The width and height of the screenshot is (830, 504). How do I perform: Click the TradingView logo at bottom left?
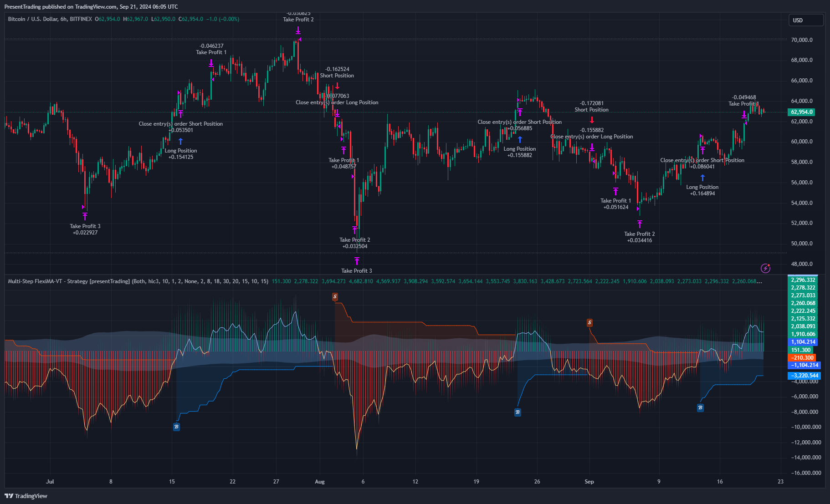[x=26, y=496]
